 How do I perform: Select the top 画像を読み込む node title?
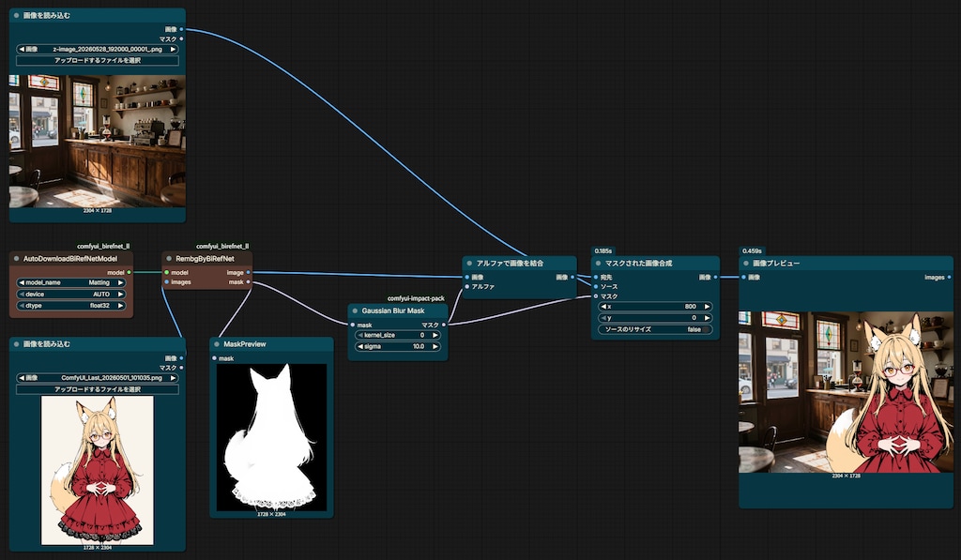pos(47,15)
